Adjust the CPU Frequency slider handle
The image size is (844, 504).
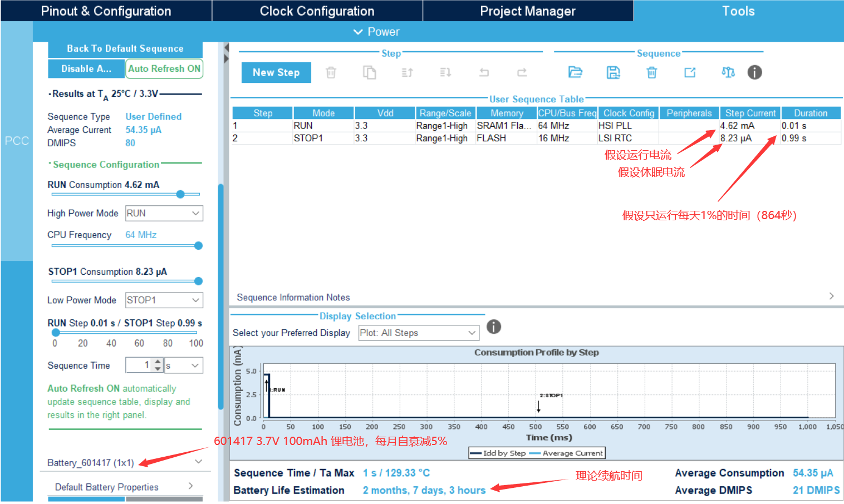198,245
